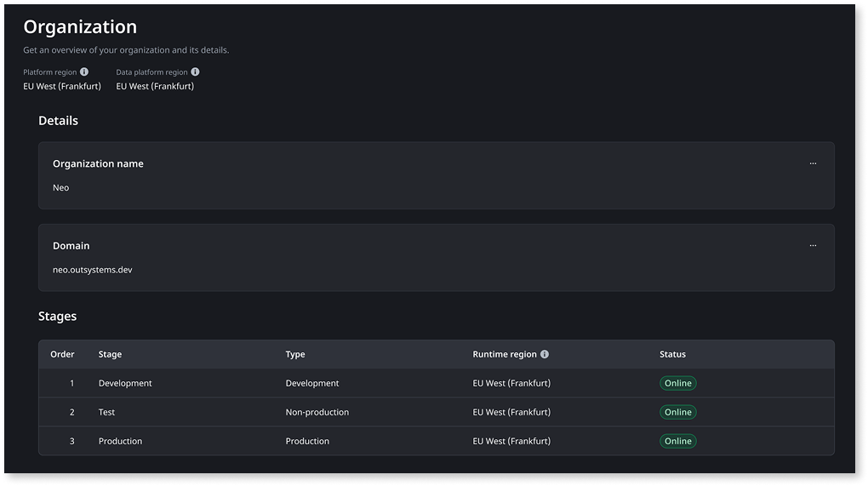Click the EU West value under Platform region
Viewport: 868px width, 486px height.
click(62, 86)
